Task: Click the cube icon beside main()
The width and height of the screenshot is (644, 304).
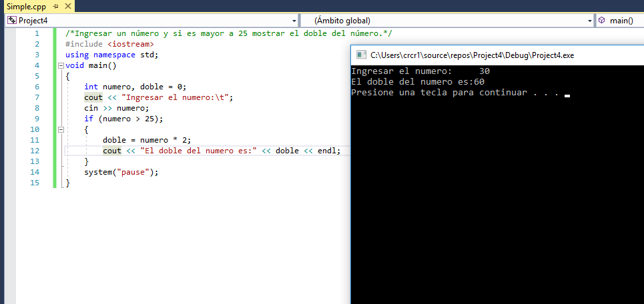Action: [x=601, y=21]
